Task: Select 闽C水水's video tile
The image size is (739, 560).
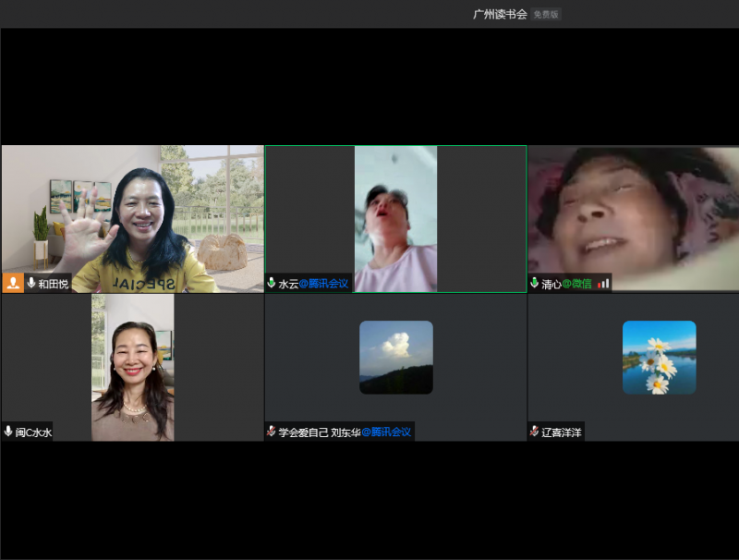Action: (x=132, y=367)
